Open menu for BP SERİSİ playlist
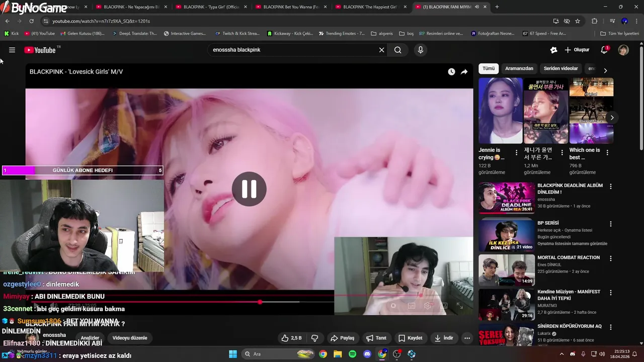Screen dimensions: 644x362 coord(611,223)
